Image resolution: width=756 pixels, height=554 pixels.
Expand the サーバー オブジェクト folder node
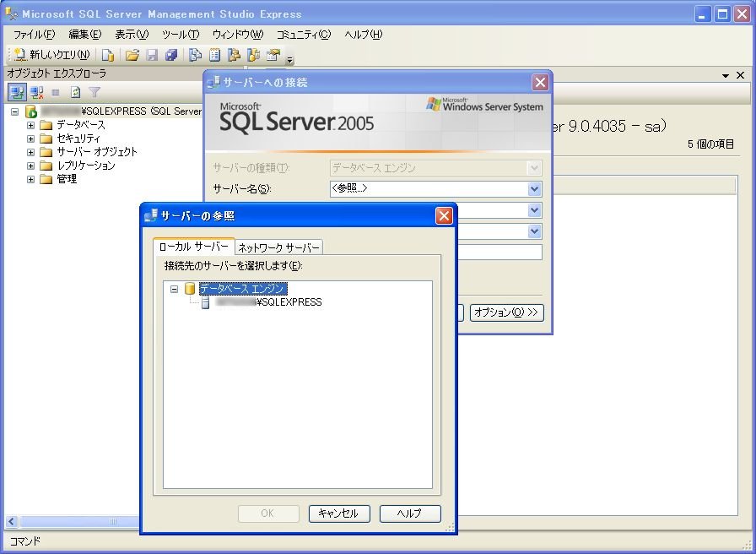point(31,152)
